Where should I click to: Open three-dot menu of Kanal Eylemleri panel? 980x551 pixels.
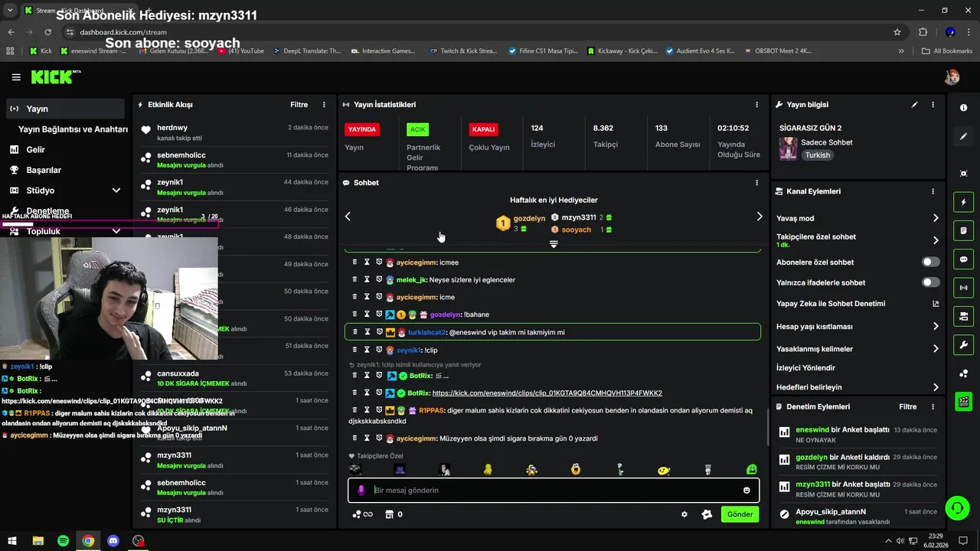click(x=933, y=191)
